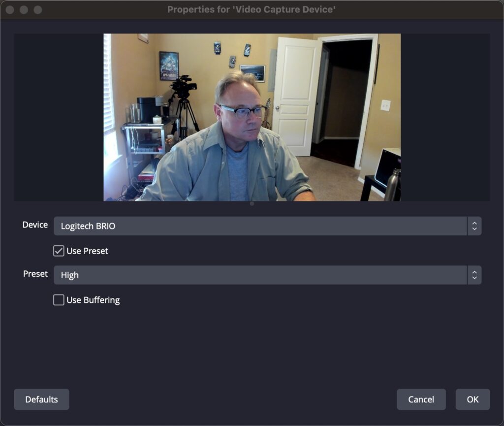Click the splitter handle dot below preview
Screen dimensions: 504x426
pyautogui.click(x=252, y=203)
